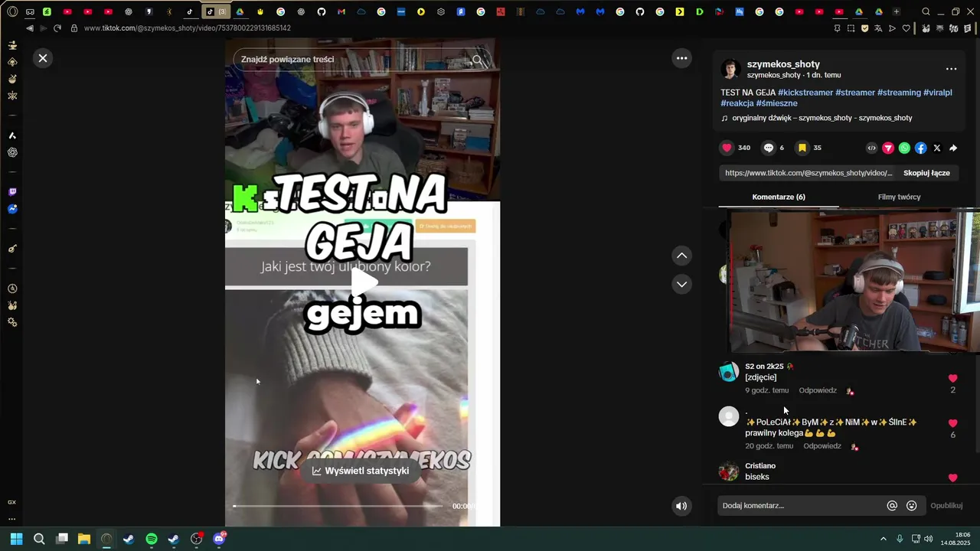This screenshot has width=980, height=551.
Task: Reload the page in the browser toolbar
Action: click(x=57, y=28)
